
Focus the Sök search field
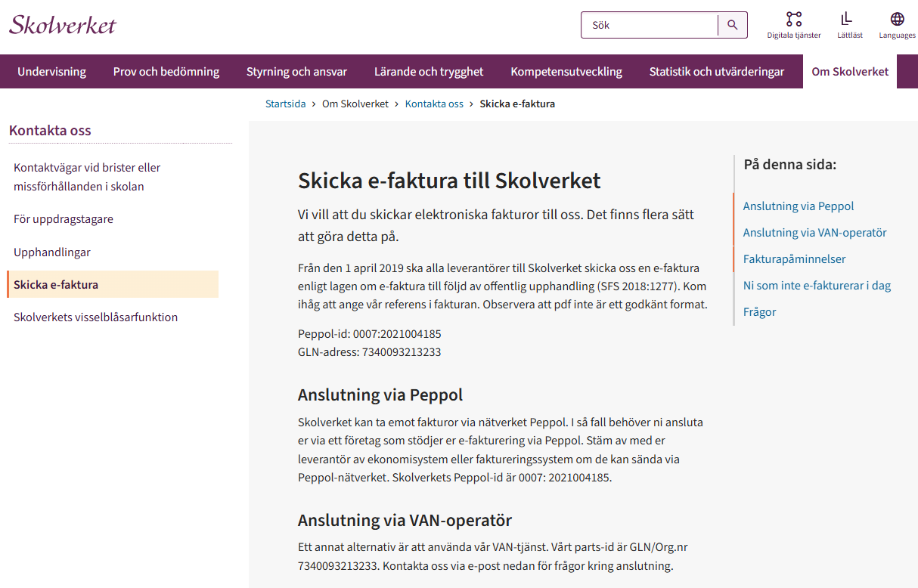point(650,25)
